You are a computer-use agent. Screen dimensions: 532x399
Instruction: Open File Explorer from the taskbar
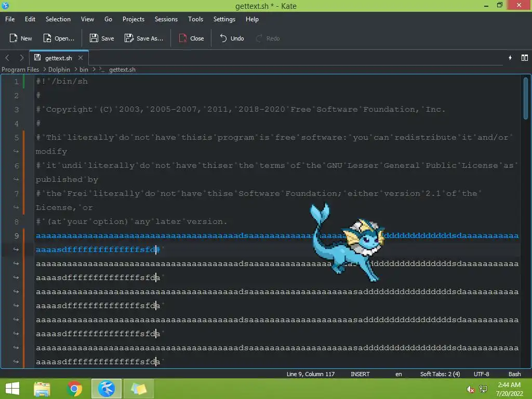pos(42,389)
